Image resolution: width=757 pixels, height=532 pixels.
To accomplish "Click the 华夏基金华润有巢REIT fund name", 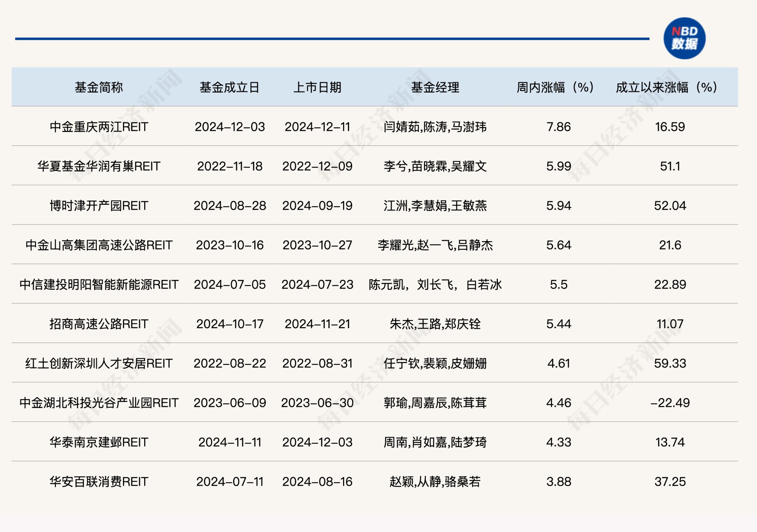I will click(x=99, y=166).
